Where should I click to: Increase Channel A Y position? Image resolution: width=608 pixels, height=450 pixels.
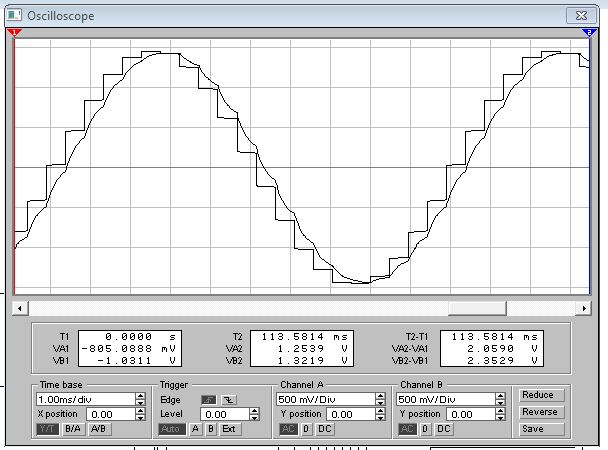click(380, 411)
